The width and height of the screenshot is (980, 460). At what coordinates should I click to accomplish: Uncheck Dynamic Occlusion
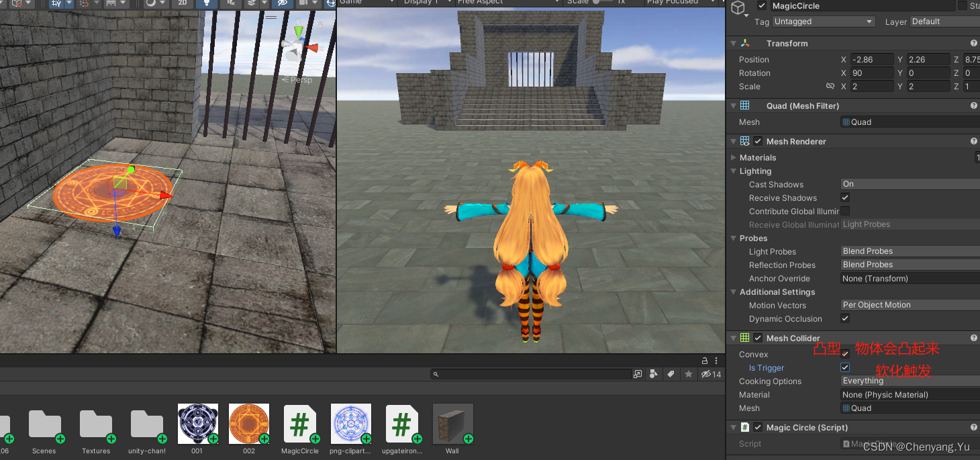point(845,318)
